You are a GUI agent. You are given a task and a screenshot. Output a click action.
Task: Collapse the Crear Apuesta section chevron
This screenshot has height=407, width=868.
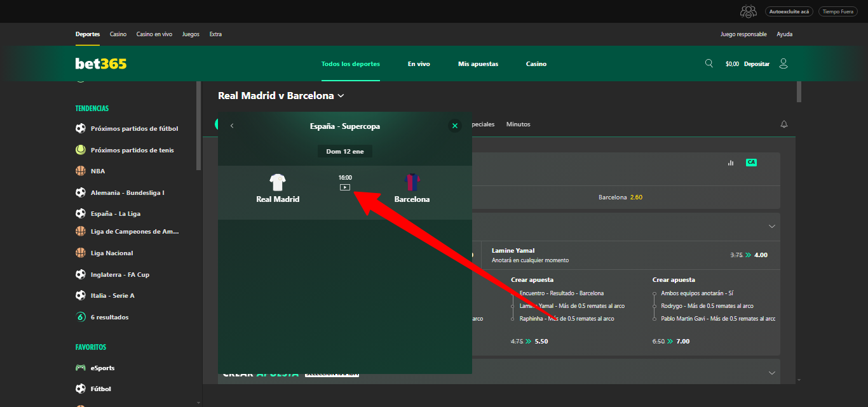click(x=772, y=373)
